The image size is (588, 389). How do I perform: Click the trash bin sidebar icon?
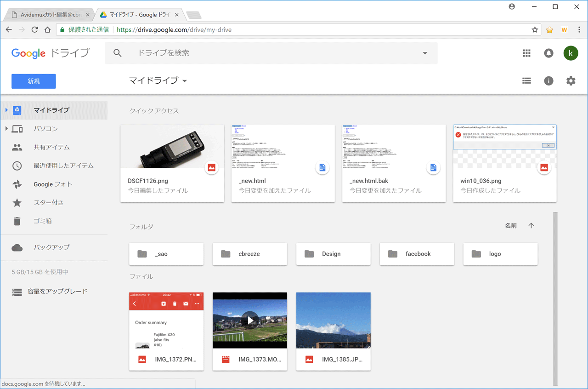(x=17, y=221)
